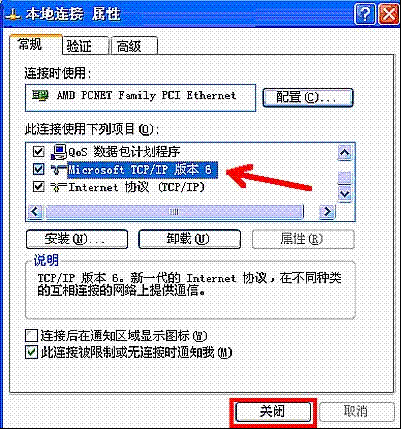Click the AMD PCNET network adapter icon
This screenshot has height=429, width=401.
[x=40, y=96]
